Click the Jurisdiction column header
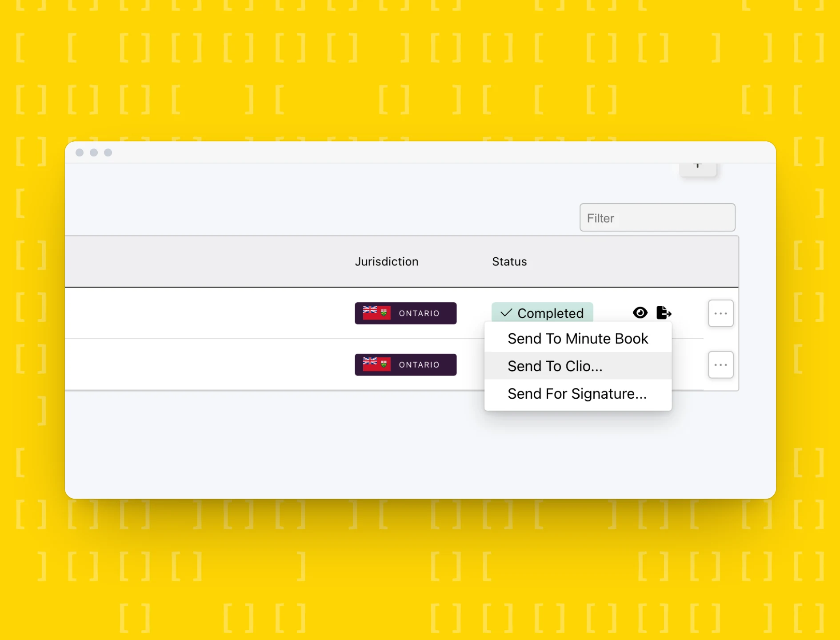 click(x=386, y=262)
